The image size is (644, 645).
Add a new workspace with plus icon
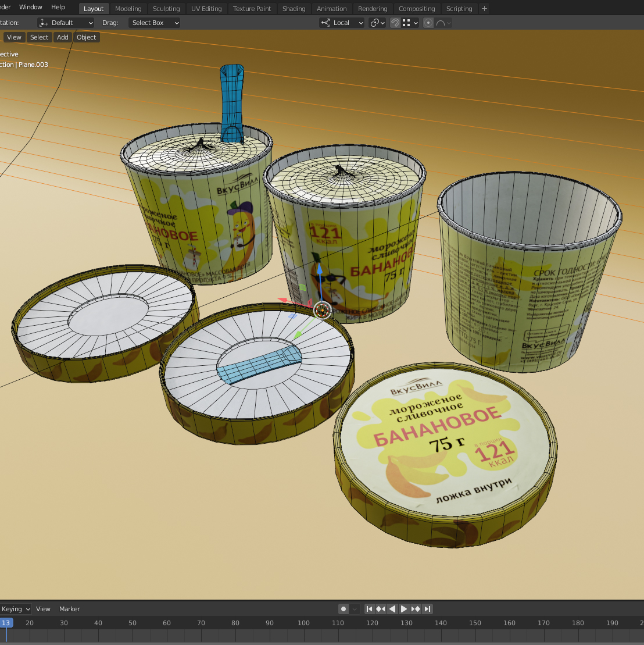[485, 9]
